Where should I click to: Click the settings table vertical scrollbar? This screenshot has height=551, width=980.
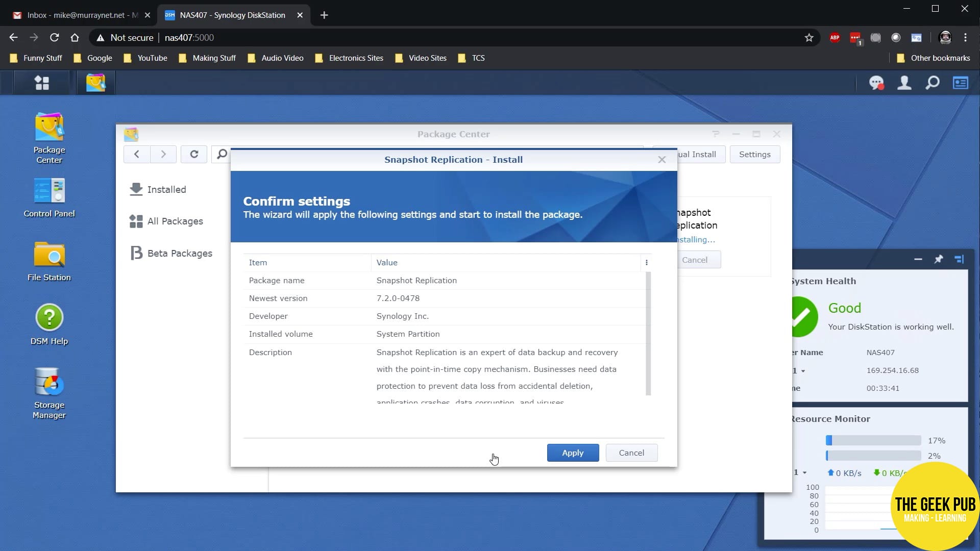[x=648, y=333]
